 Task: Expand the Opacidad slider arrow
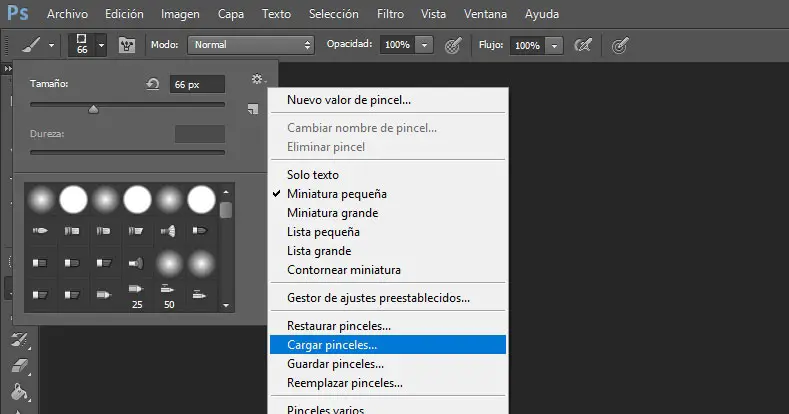click(x=425, y=45)
